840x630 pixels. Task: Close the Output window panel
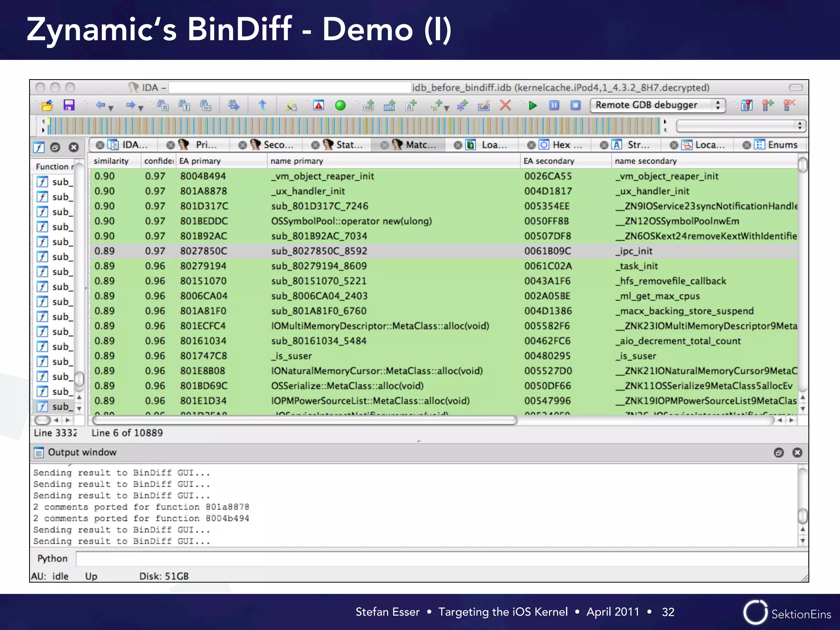(x=797, y=452)
